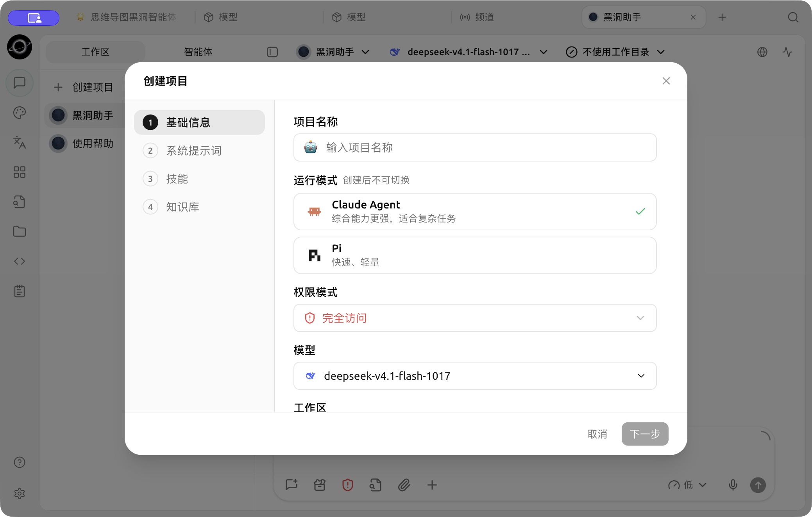This screenshot has height=517, width=812.
Task: Switch to the 思维导图黑洞智能体 tab
Action: pos(127,17)
